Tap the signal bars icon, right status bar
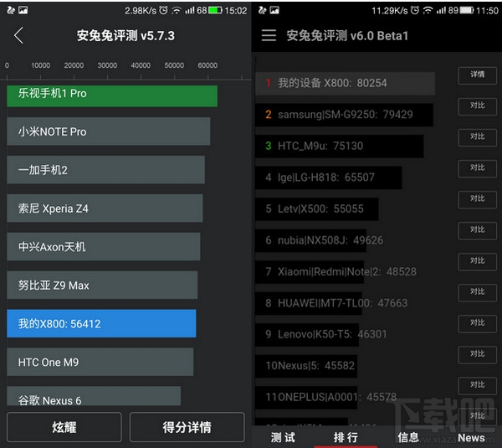The height and width of the screenshot is (448, 502). tap(441, 10)
